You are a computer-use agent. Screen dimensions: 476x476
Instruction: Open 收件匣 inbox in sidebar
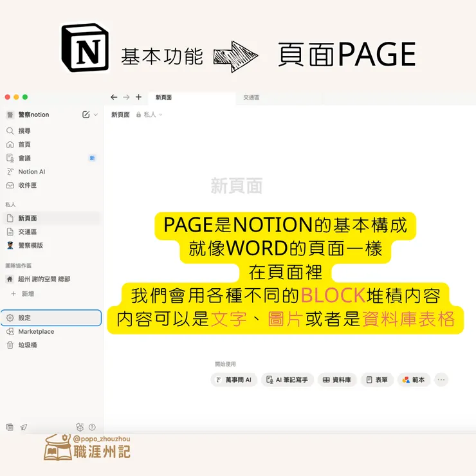51,185
